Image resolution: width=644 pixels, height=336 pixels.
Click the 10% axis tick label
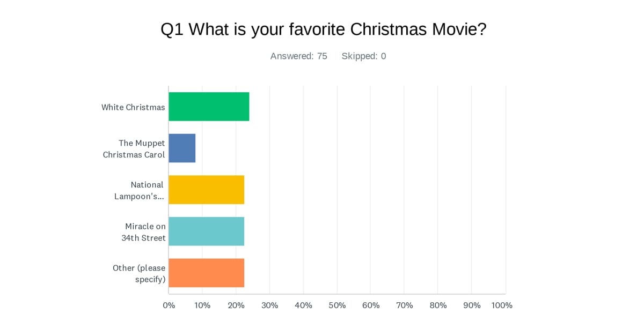point(202,305)
